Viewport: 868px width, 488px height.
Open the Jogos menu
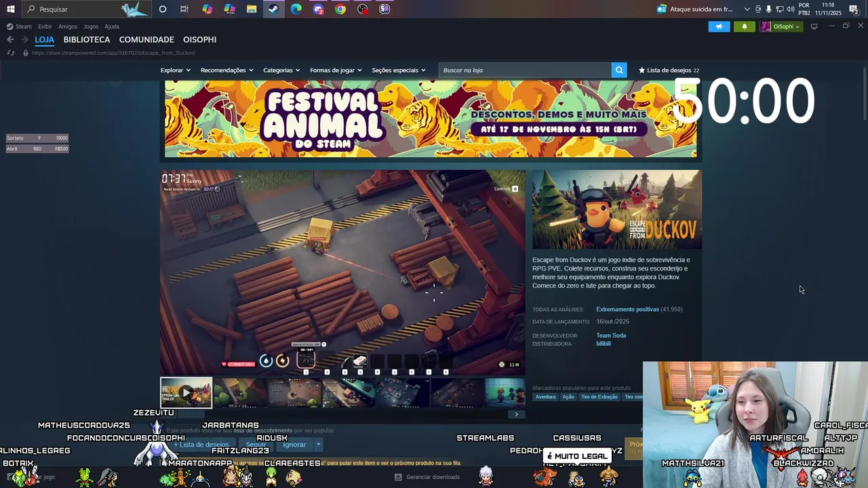click(91, 26)
